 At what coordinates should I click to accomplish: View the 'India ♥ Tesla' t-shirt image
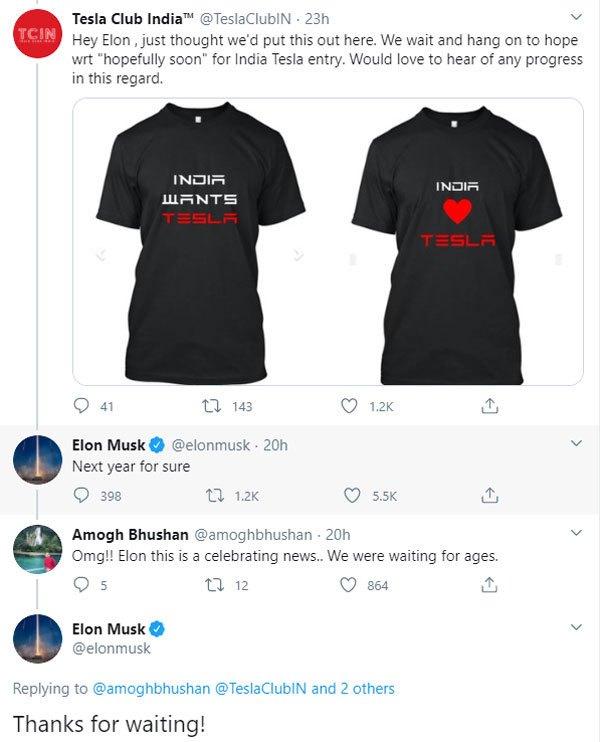tap(456, 242)
